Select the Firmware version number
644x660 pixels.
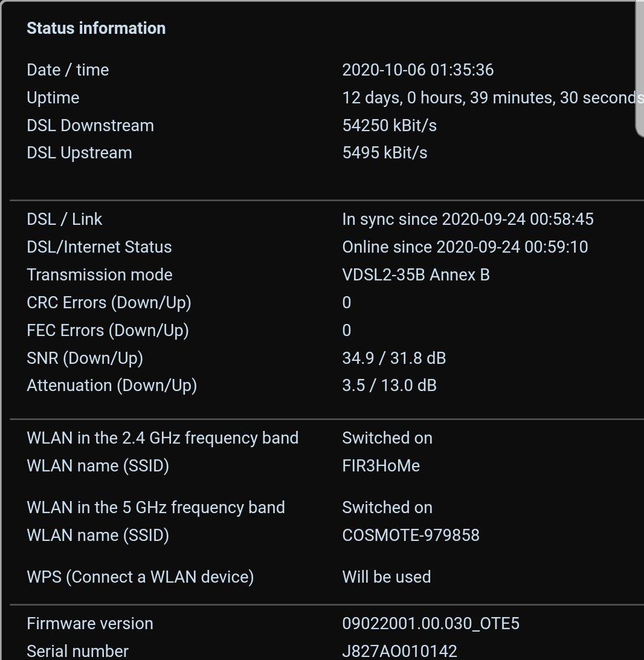pyautogui.click(x=431, y=624)
